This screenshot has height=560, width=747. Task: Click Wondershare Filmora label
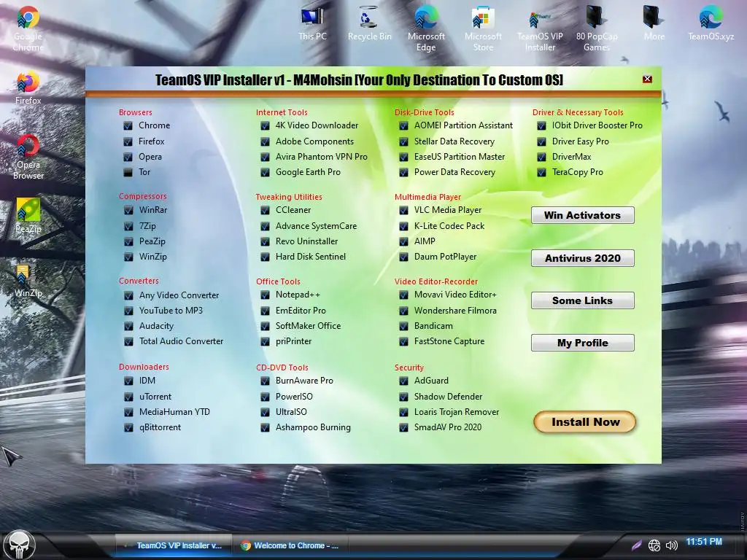point(455,311)
